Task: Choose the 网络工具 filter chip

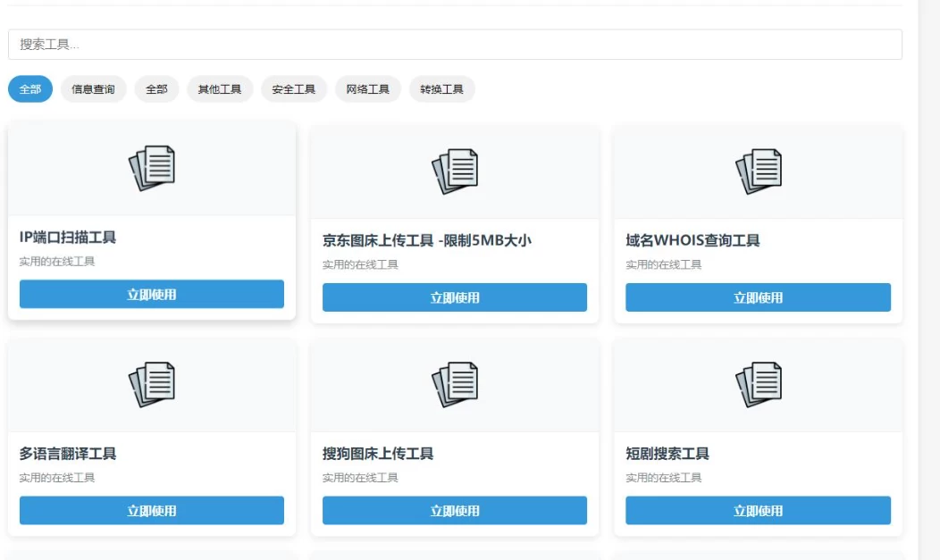Action: click(x=368, y=89)
